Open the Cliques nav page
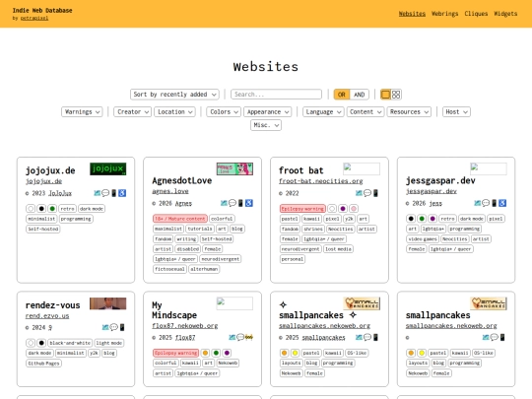This screenshot has width=532, height=399. click(x=476, y=14)
